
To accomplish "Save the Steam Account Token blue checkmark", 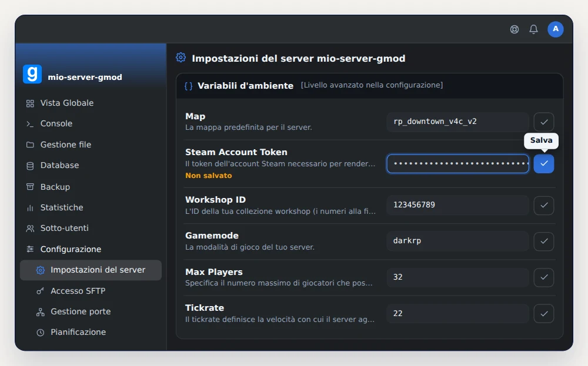I will tap(544, 163).
